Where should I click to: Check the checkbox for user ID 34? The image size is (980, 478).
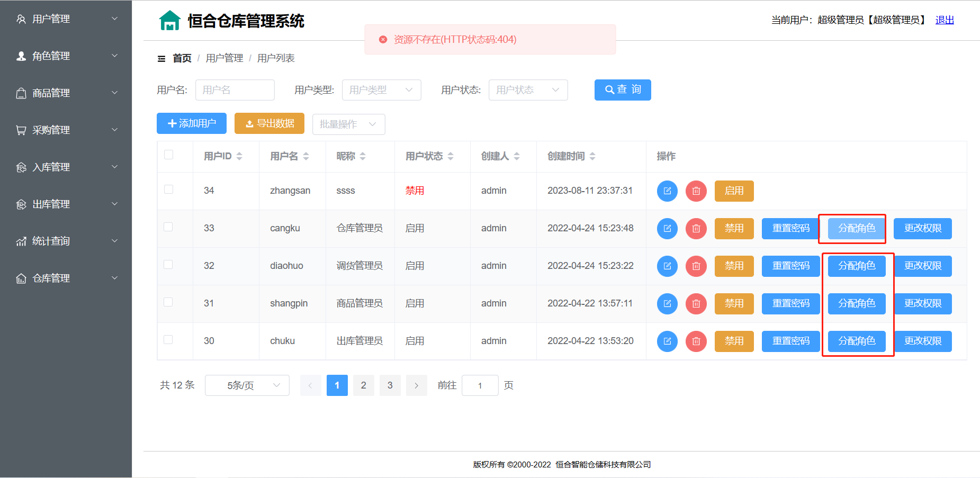169,190
